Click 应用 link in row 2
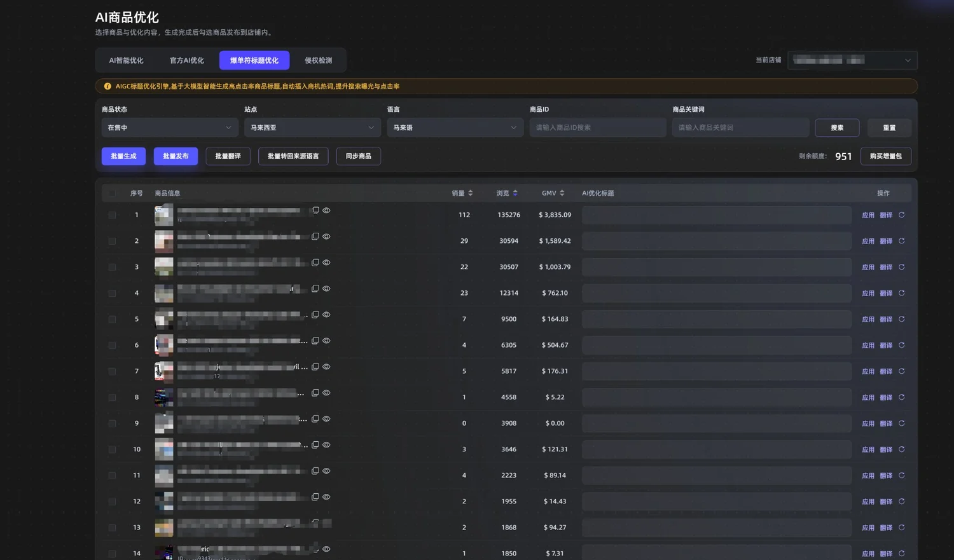The height and width of the screenshot is (560, 954). coord(868,242)
